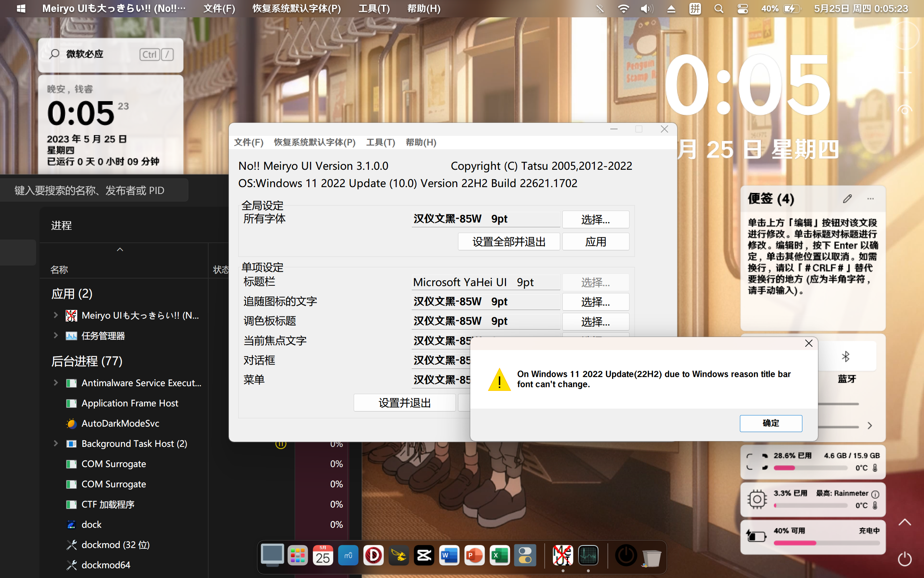Click the eject icon in top bar
Screen dimensions: 924x578
point(671,8)
